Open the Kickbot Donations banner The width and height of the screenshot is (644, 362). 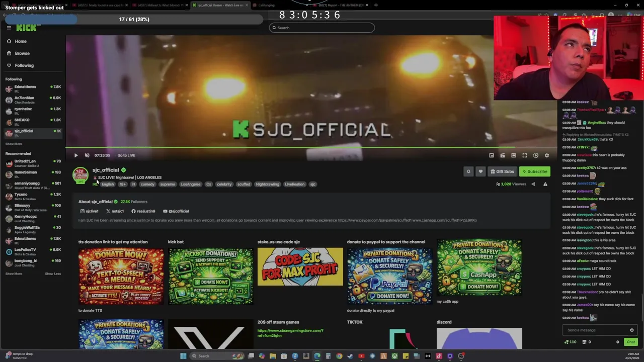point(211,277)
